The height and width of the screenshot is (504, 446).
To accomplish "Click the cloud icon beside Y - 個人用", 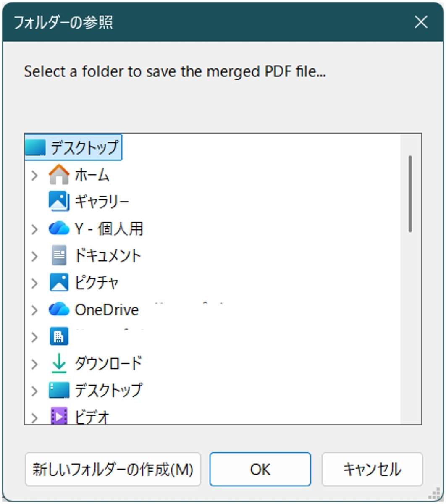I will click(59, 229).
